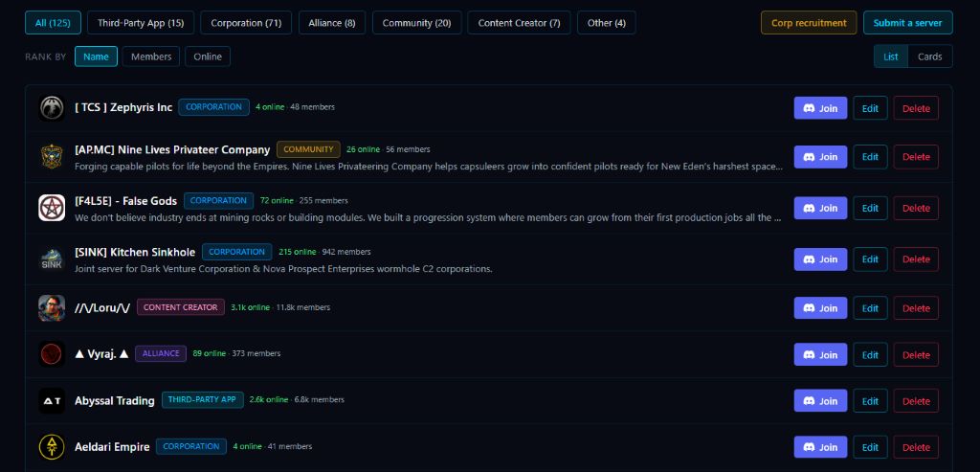The height and width of the screenshot is (472, 980).
Task: Select the 'Aeldari Empire' title
Action: 112,447
